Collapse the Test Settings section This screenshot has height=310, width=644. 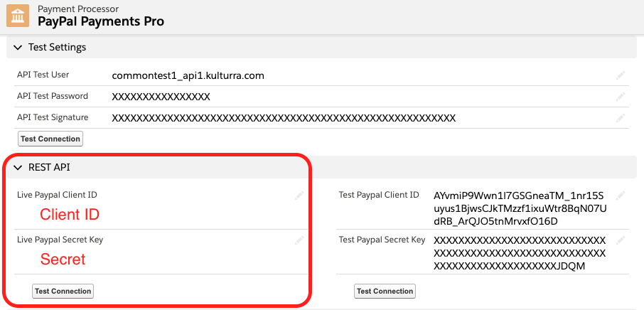click(x=18, y=47)
